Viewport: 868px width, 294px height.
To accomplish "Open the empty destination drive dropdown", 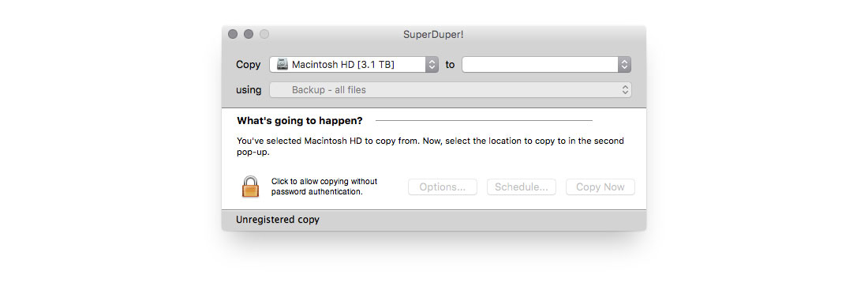I will point(546,64).
